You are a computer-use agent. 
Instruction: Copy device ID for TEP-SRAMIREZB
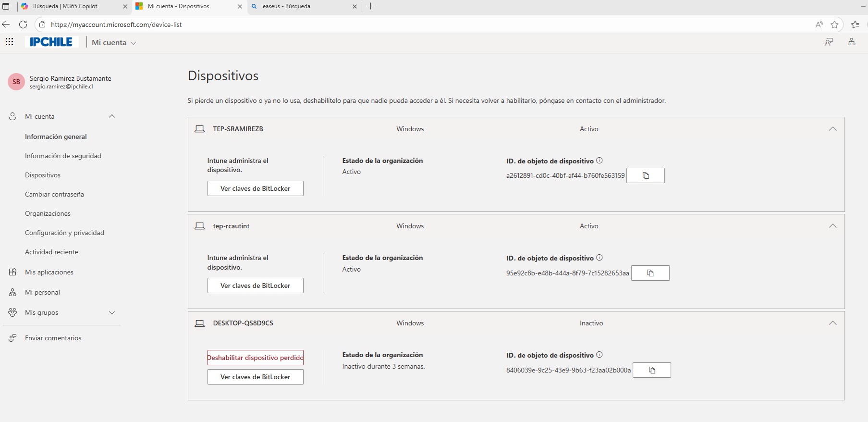(646, 175)
